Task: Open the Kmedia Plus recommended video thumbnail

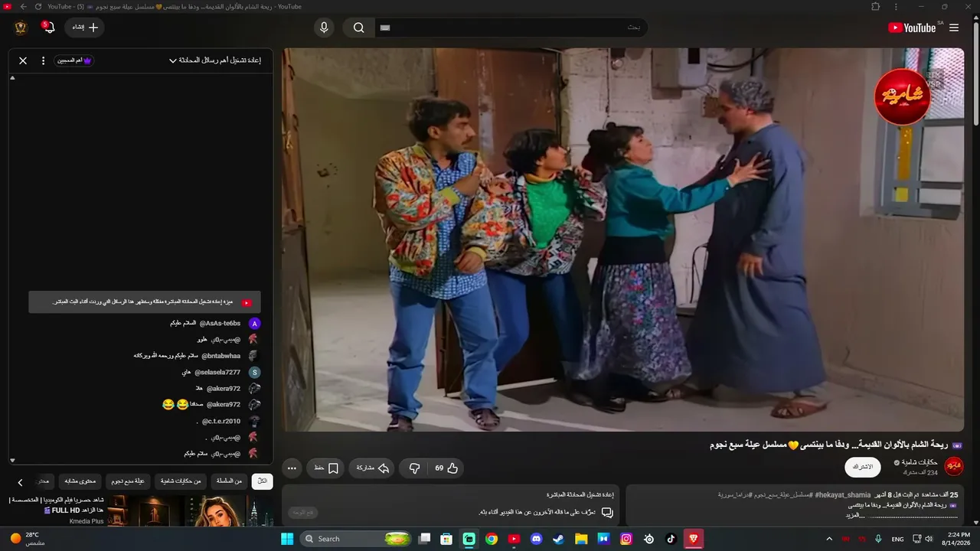Action: point(191,511)
